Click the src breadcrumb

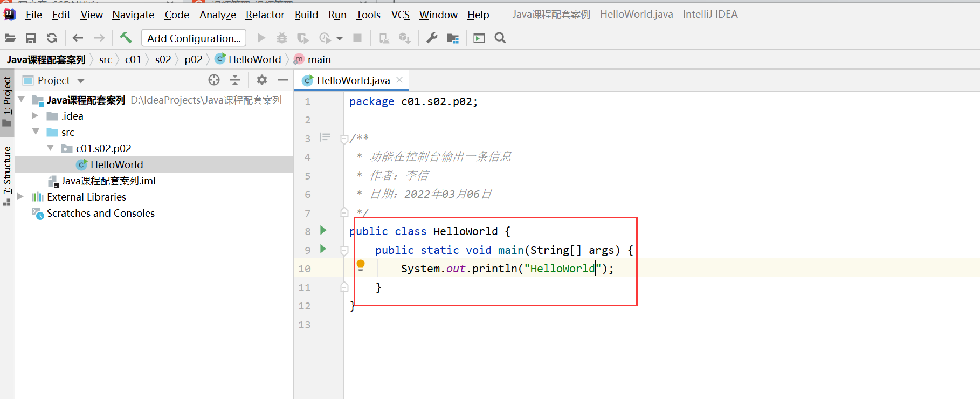106,59
